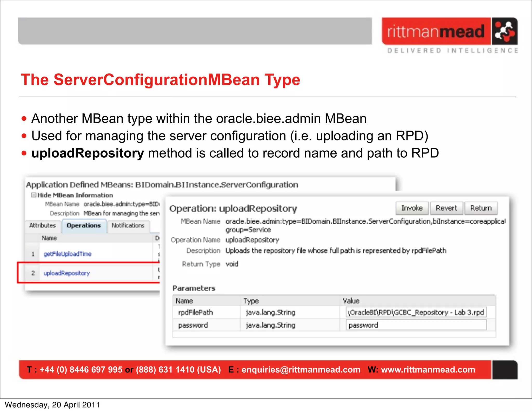
Task: Click the Operation Name uploadRepository value
Action: [x=252, y=240]
